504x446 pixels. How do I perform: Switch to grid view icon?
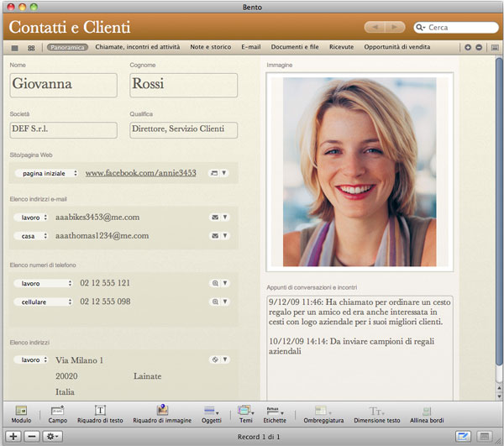point(31,48)
